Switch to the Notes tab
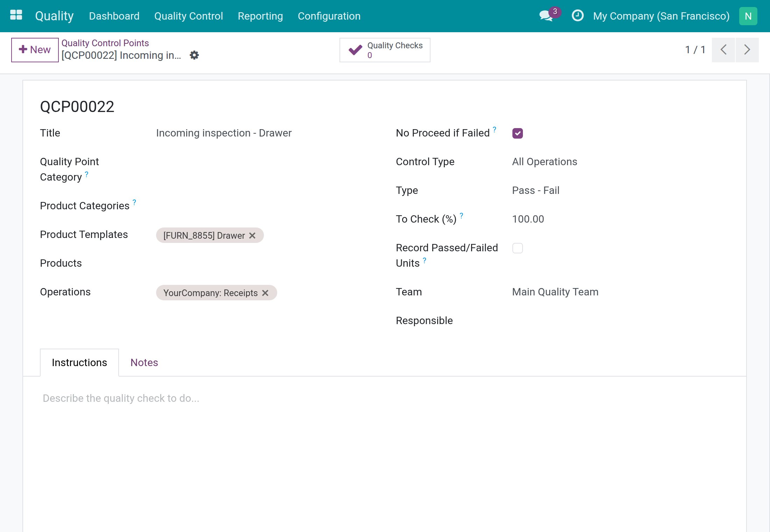This screenshot has height=532, width=770. (144, 363)
